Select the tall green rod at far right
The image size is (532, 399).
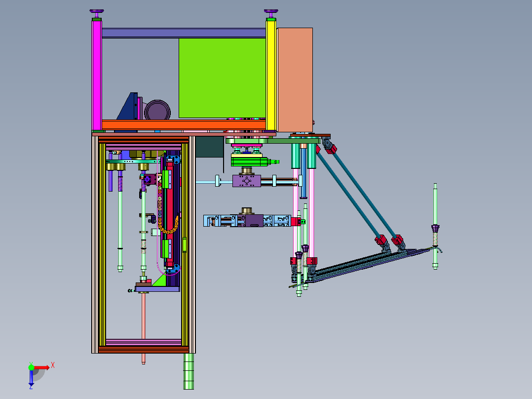click(435, 227)
